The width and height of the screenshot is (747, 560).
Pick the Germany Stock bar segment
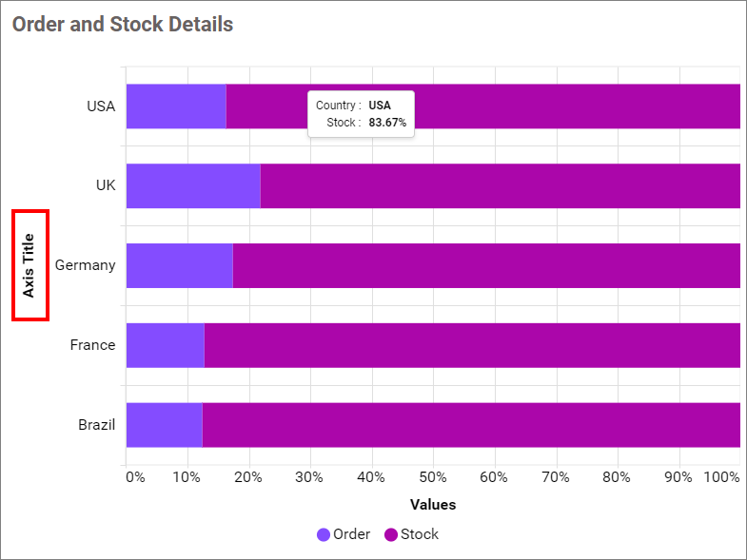click(485, 266)
